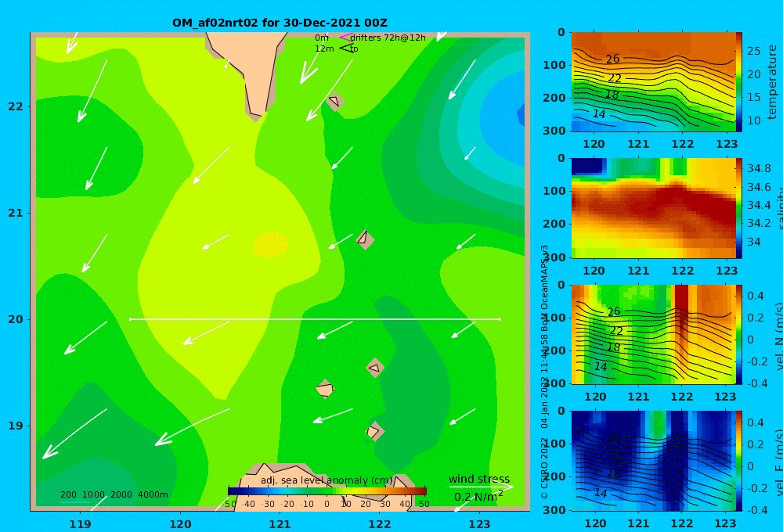The width and height of the screenshot is (783, 532).
Task: Click the white transect line at latitude 20
Action: 315,319
